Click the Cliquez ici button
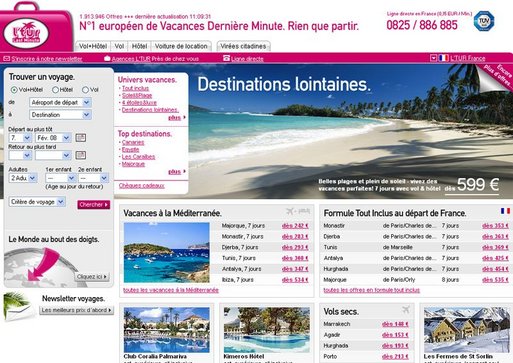513x363 pixels. click(92, 277)
